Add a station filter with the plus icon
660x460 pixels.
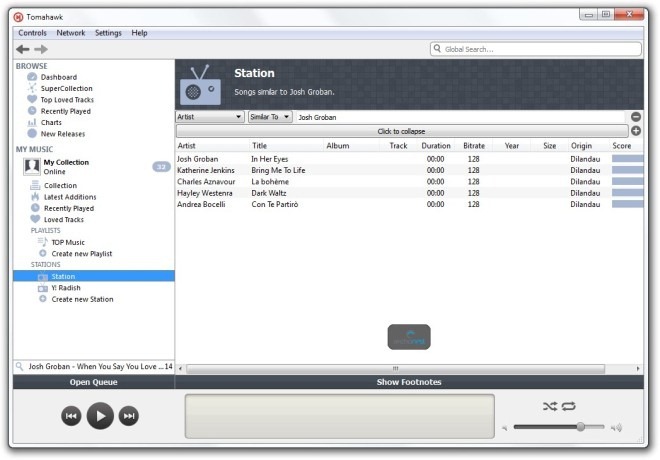(636, 131)
